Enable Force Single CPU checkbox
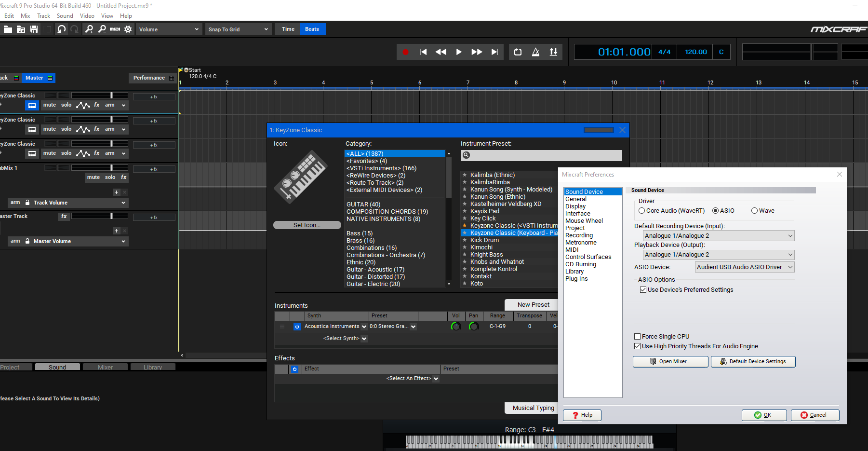This screenshot has height=451, width=868. click(x=638, y=337)
